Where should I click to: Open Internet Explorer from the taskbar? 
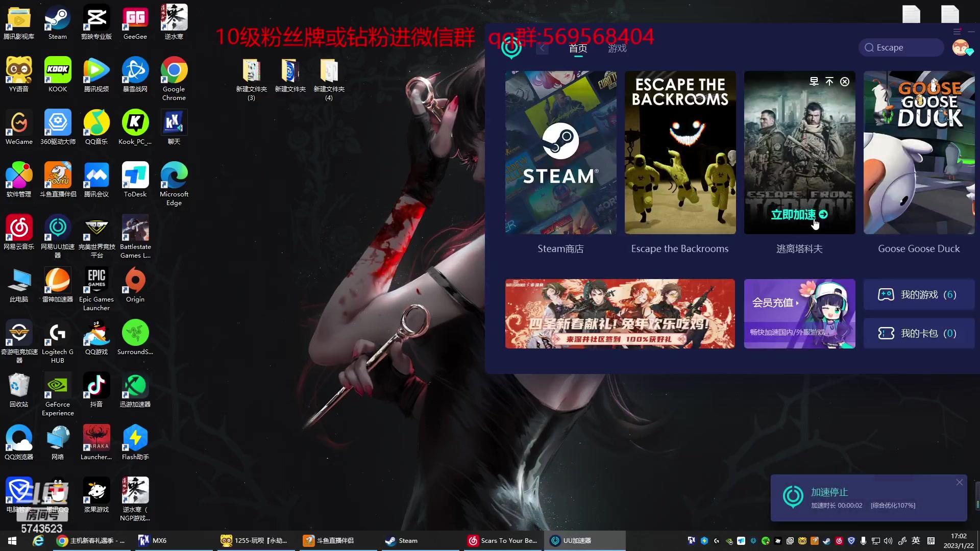tap(38, 541)
